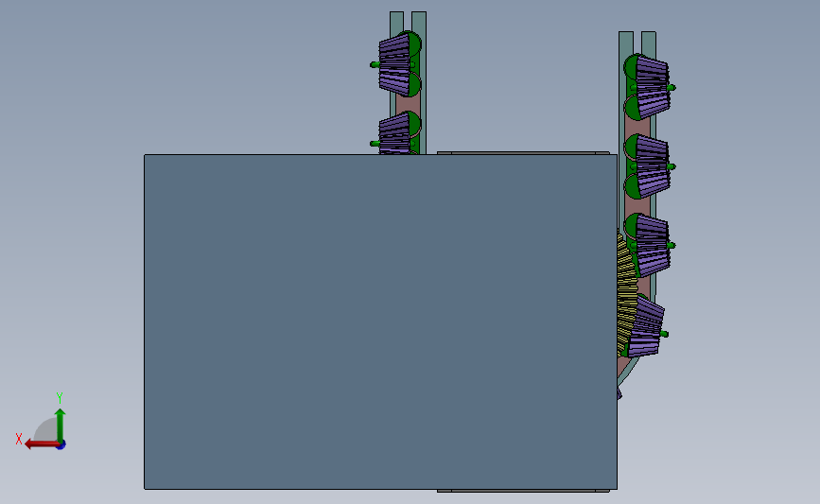Click the green Y axis arrow of the triad

pos(61,426)
